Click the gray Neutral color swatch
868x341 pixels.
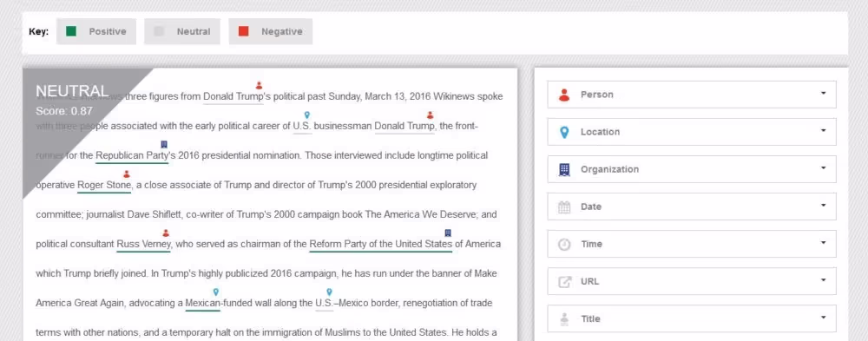pyautogui.click(x=159, y=31)
